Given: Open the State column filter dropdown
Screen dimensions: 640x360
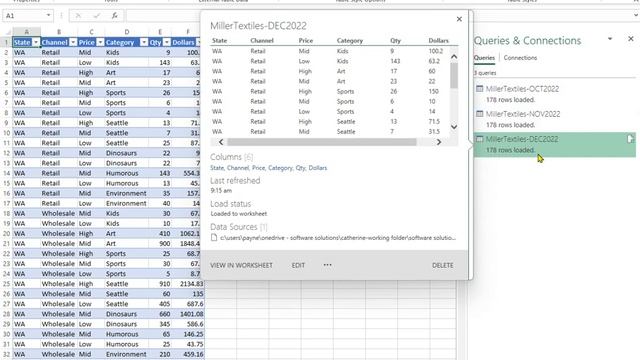Looking at the screenshot, I should pyautogui.click(x=36, y=42).
